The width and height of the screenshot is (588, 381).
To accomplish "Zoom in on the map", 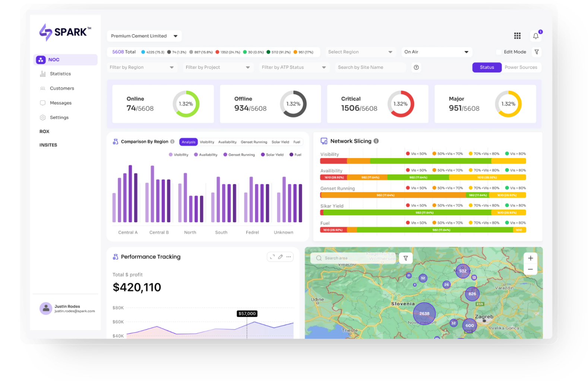I will click(530, 258).
